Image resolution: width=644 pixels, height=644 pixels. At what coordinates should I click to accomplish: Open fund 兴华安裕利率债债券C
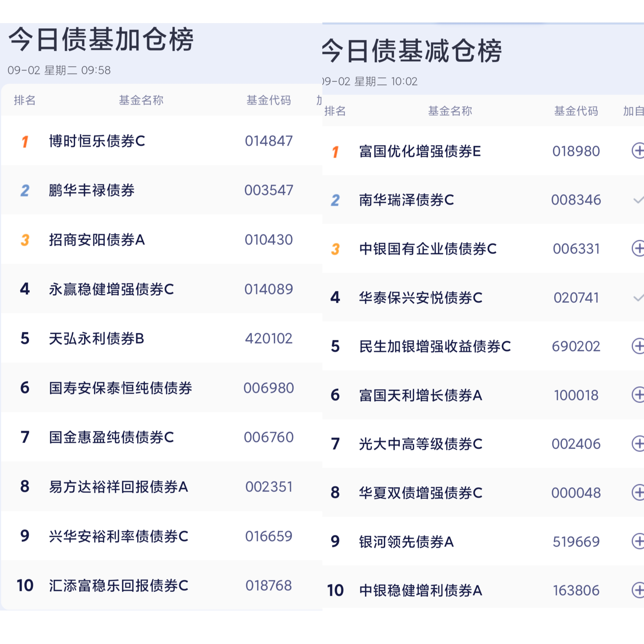tap(118, 536)
